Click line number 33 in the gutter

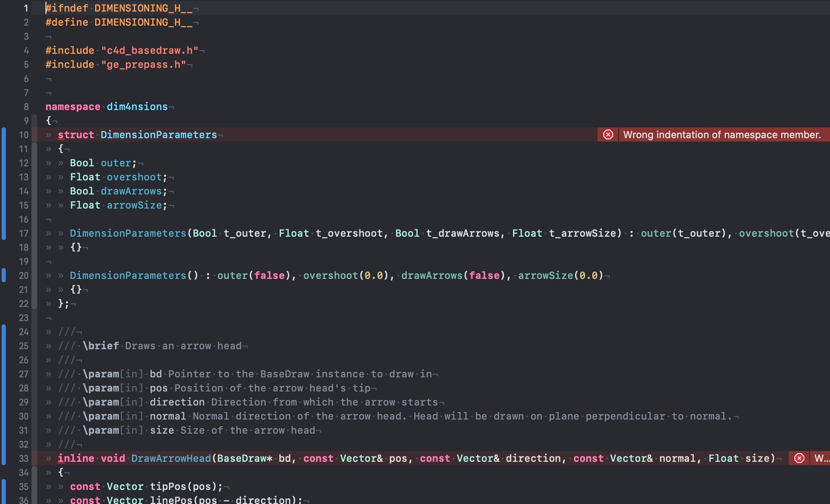click(24, 458)
